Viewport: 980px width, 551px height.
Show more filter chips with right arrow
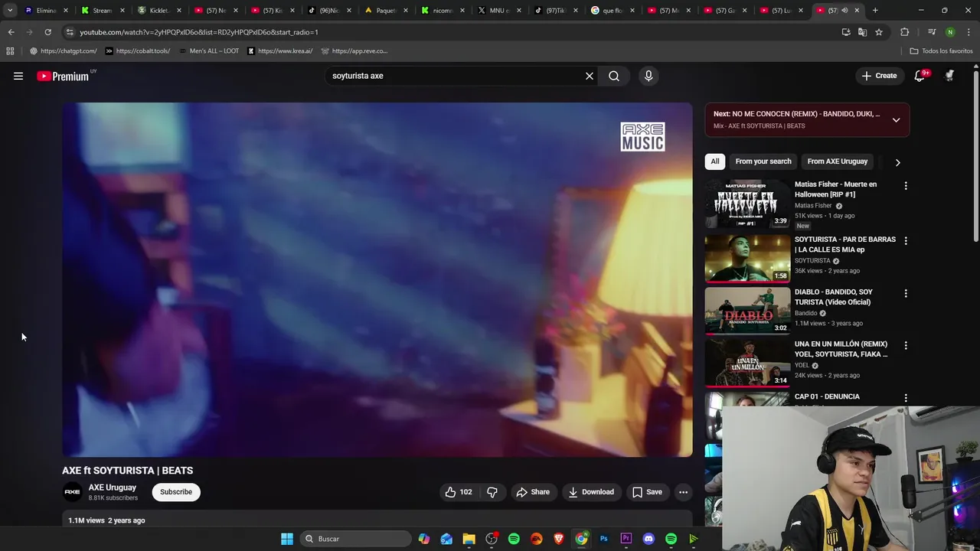pos(897,162)
